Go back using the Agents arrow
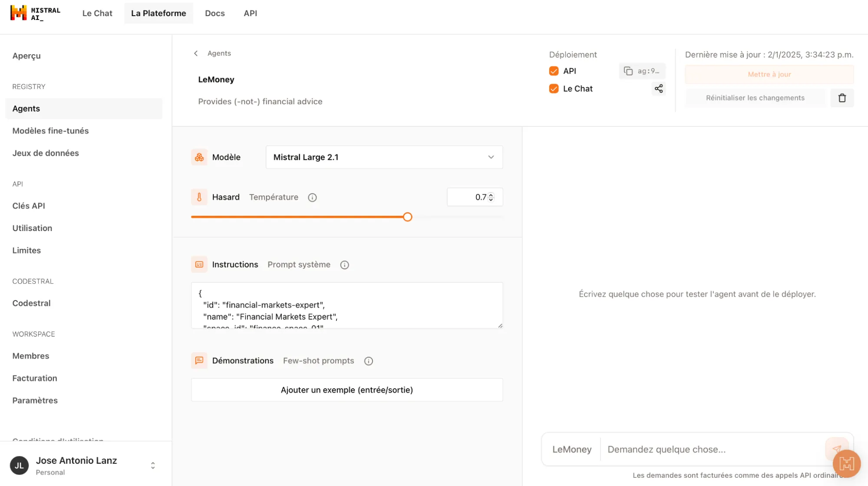 (196, 53)
